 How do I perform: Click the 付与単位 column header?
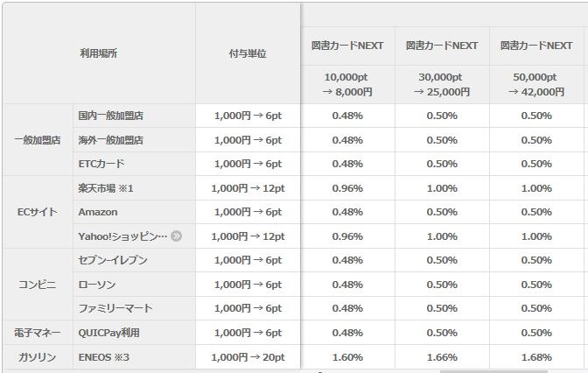click(248, 53)
